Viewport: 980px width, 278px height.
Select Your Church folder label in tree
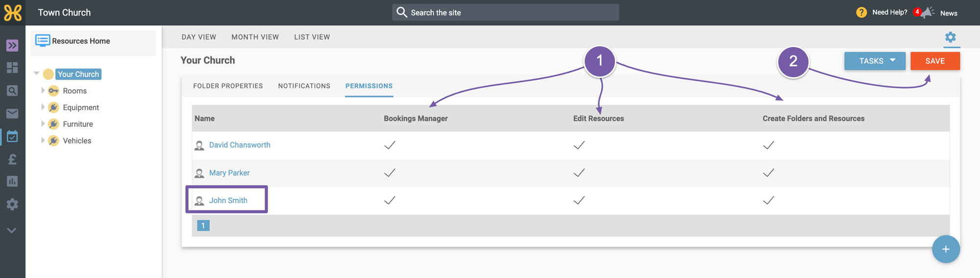click(x=78, y=74)
